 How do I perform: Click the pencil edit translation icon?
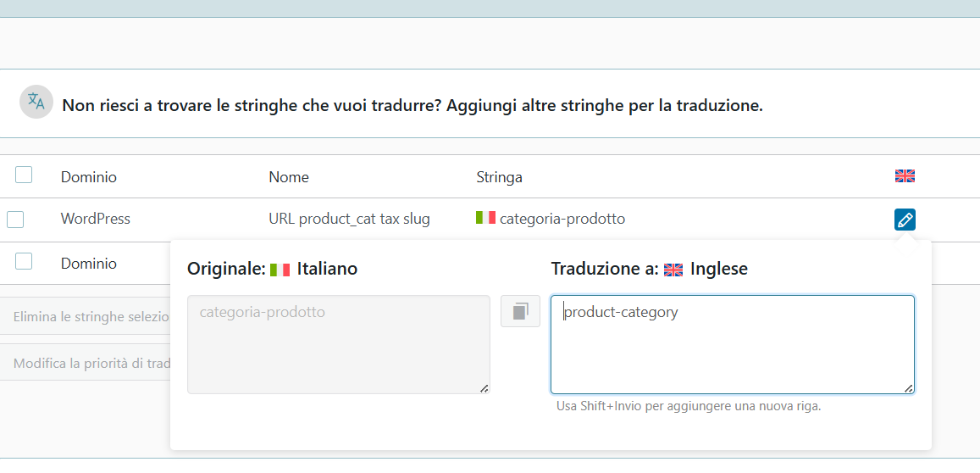(x=905, y=220)
